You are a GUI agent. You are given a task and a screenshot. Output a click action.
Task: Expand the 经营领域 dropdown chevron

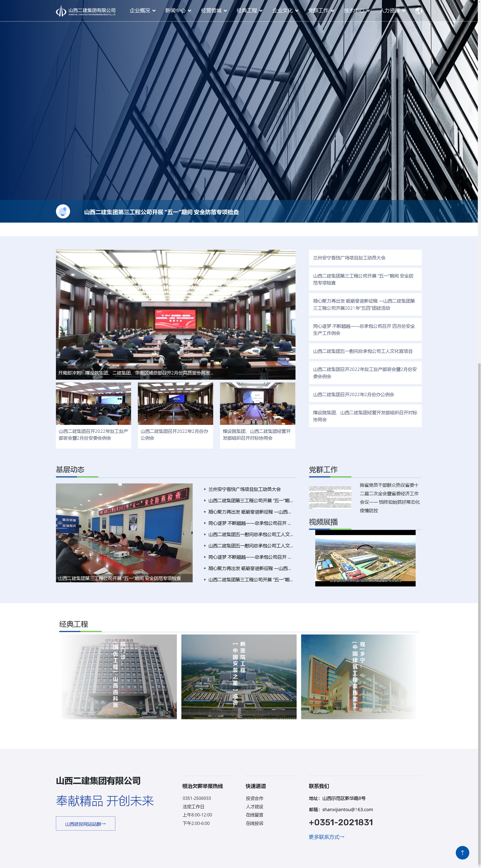225,11
